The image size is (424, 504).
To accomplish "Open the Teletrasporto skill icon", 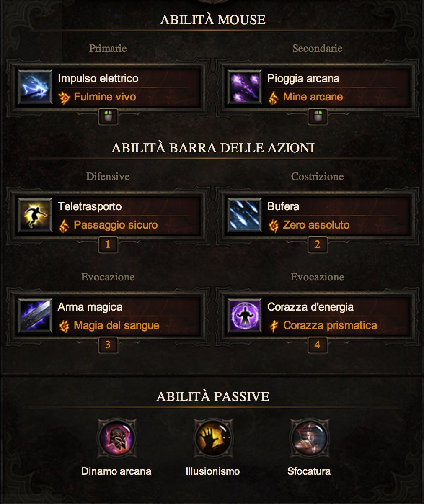I will 35,215.
